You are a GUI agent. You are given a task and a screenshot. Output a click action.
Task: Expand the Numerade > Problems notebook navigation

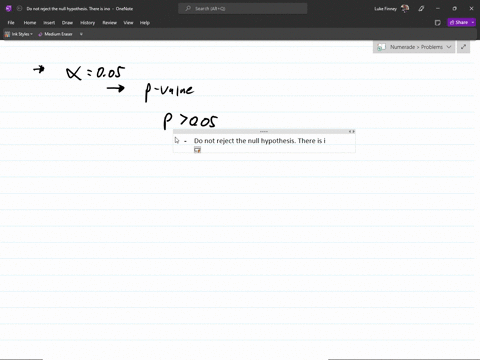click(414, 47)
